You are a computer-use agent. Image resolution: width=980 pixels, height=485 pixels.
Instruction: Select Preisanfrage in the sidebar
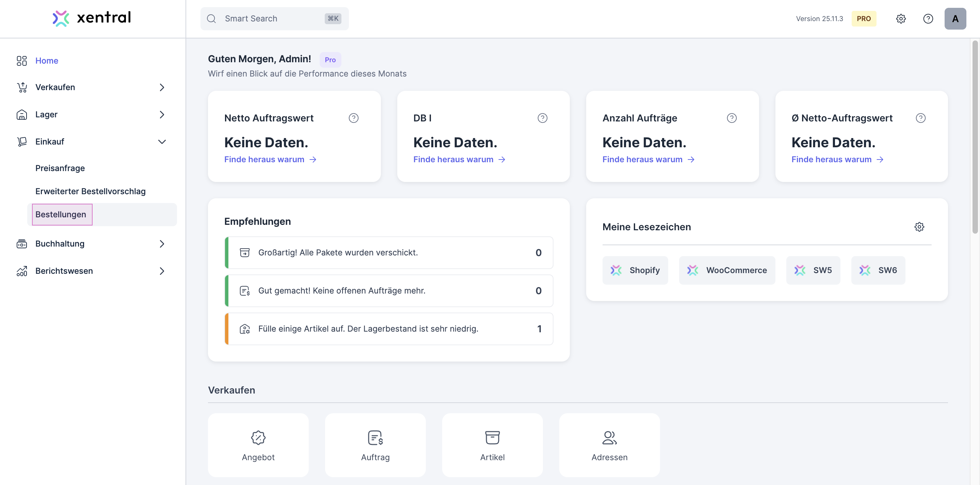coord(60,168)
